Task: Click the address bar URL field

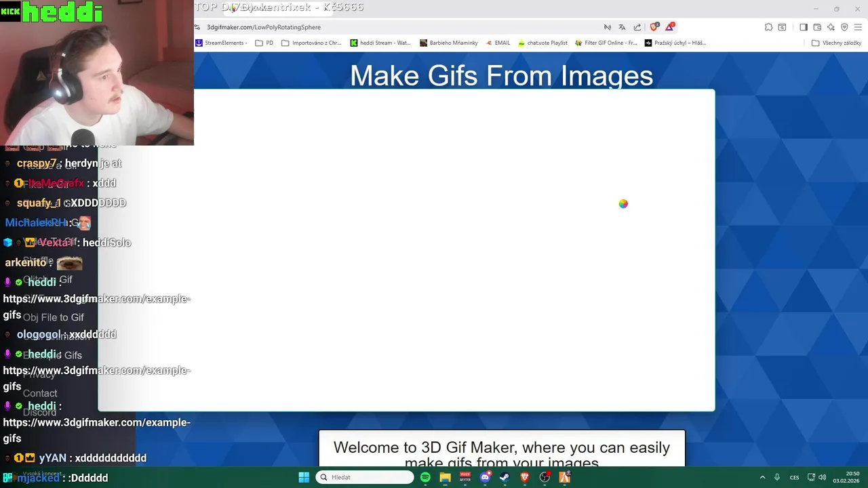Action: click(400, 27)
